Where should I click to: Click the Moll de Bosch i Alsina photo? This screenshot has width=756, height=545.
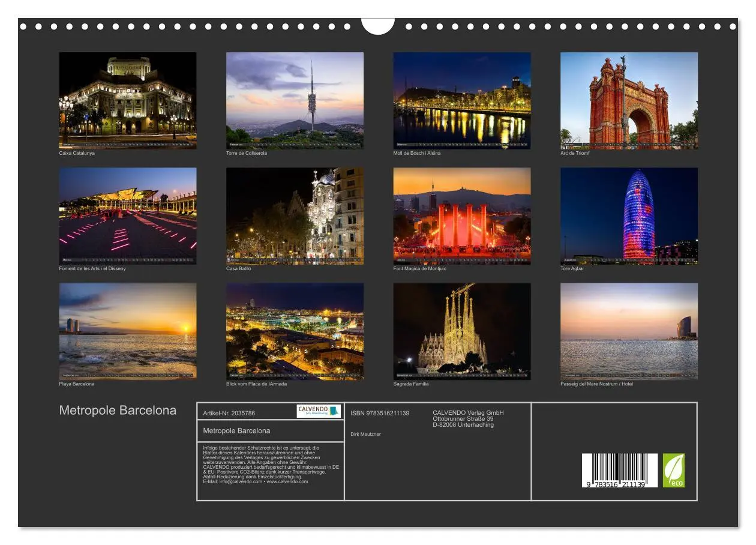click(x=461, y=99)
